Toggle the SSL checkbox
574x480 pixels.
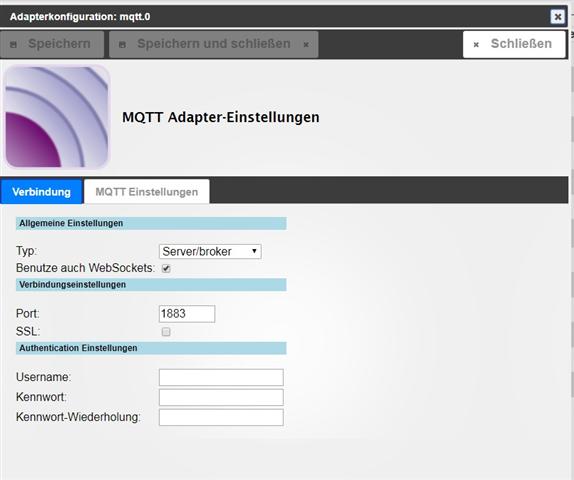[x=166, y=332]
